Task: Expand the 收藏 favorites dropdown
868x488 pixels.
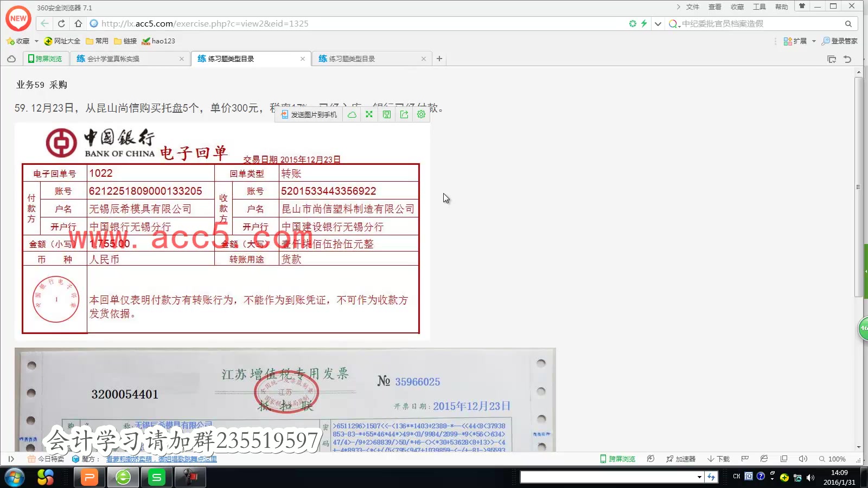Action: pos(36,41)
